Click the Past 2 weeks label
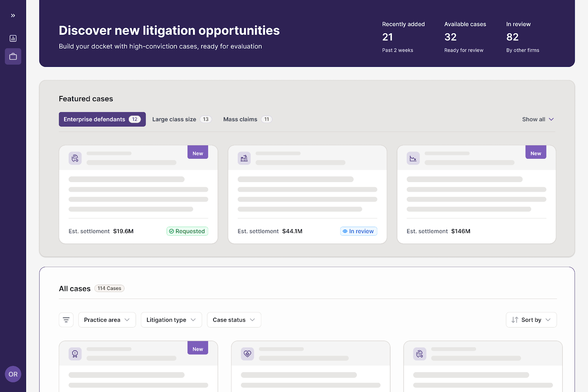 point(398,50)
